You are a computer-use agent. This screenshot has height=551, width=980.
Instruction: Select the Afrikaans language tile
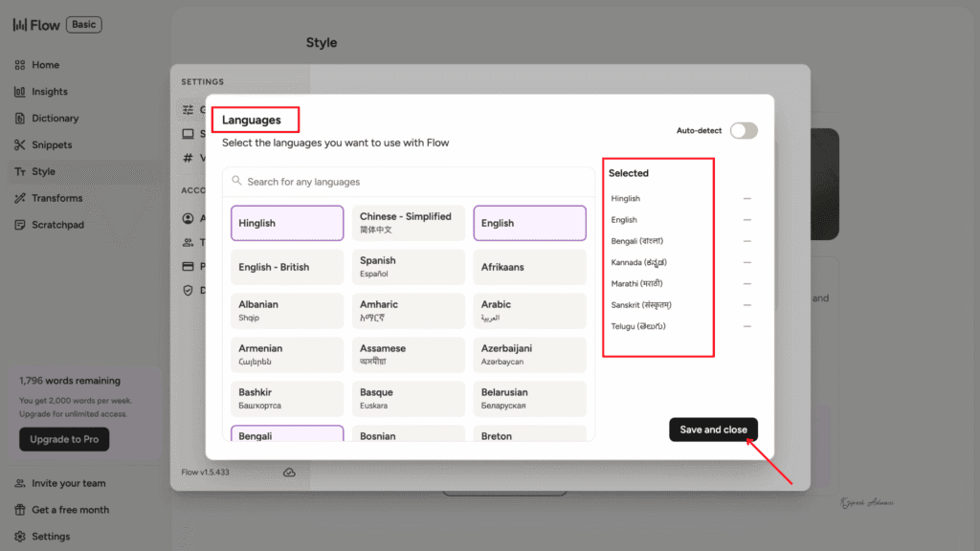tap(529, 267)
